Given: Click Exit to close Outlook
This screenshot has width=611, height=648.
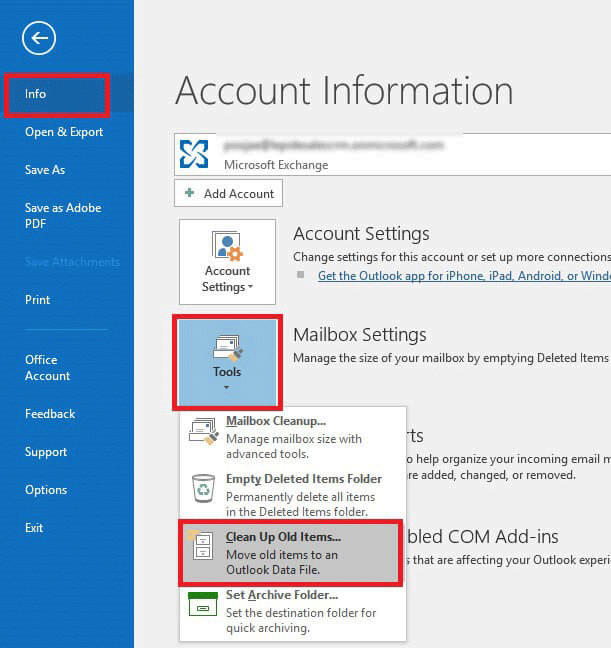Looking at the screenshot, I should point(34,528).
